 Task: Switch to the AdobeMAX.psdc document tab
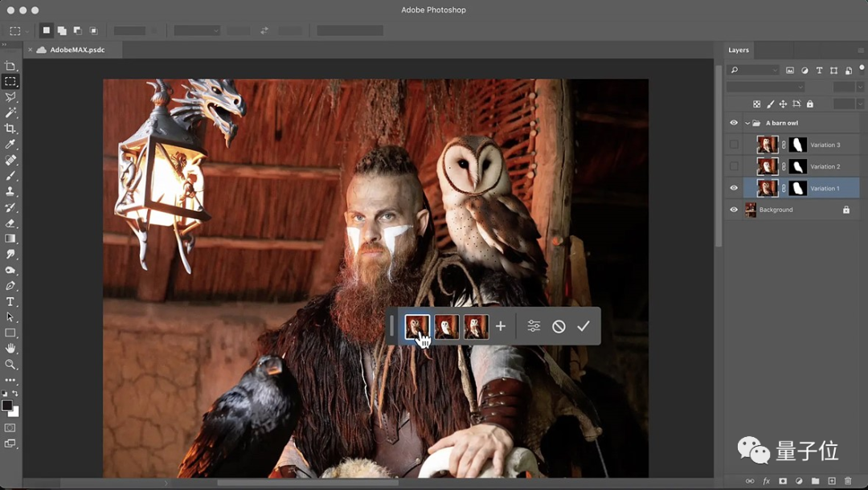[76, 50]
